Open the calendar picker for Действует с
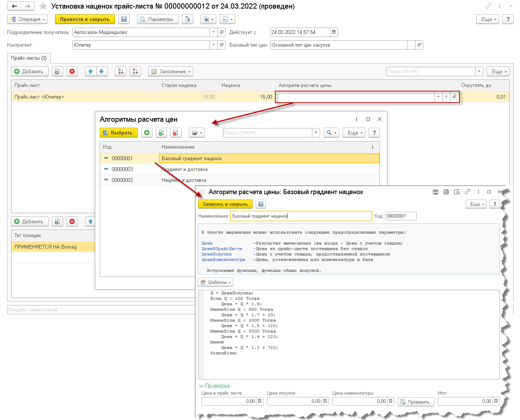 [334, 32]
